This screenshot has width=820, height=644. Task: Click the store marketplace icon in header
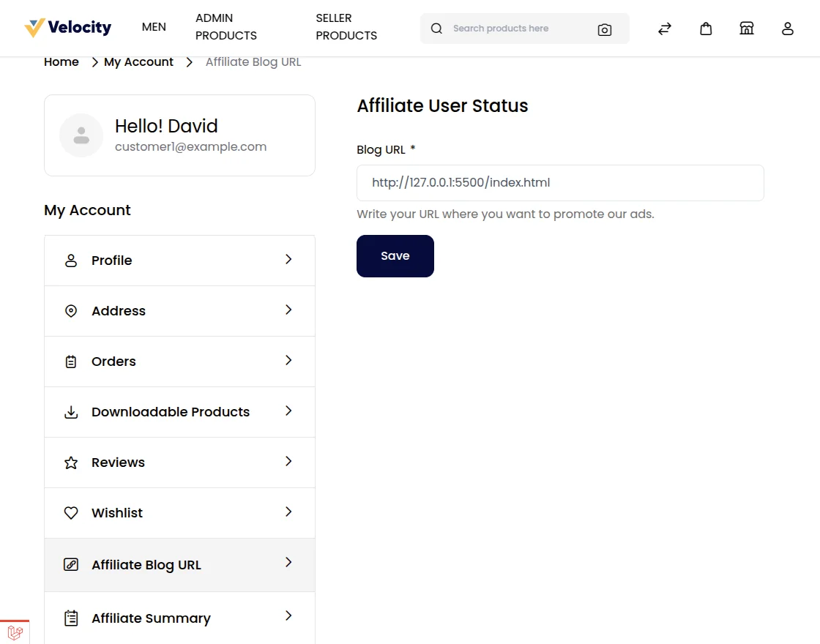pyautogui.click(x=747, y=29)
